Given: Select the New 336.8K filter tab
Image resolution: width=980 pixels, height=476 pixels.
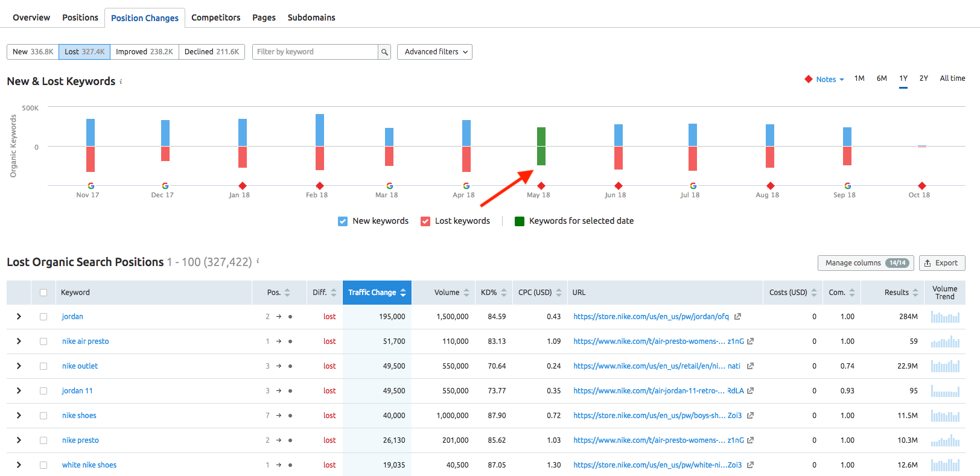Looking at the screenshot, I should pos(33,52).
